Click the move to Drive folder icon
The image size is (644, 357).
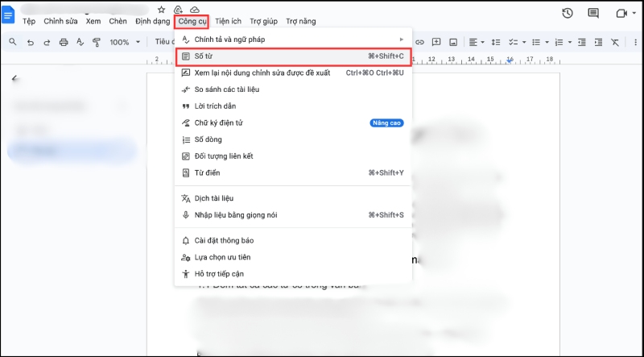pyautogui.click(x=178, y=10)
